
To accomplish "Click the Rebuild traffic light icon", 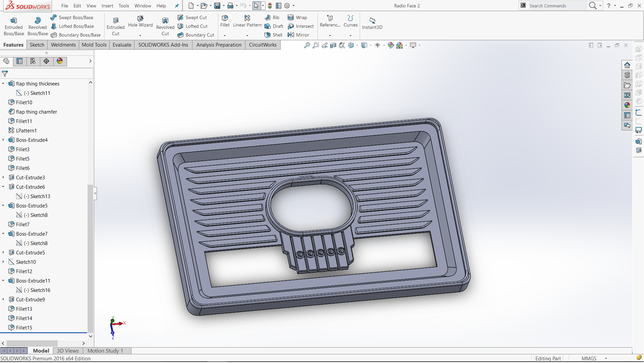I will (x=270, y=6).
